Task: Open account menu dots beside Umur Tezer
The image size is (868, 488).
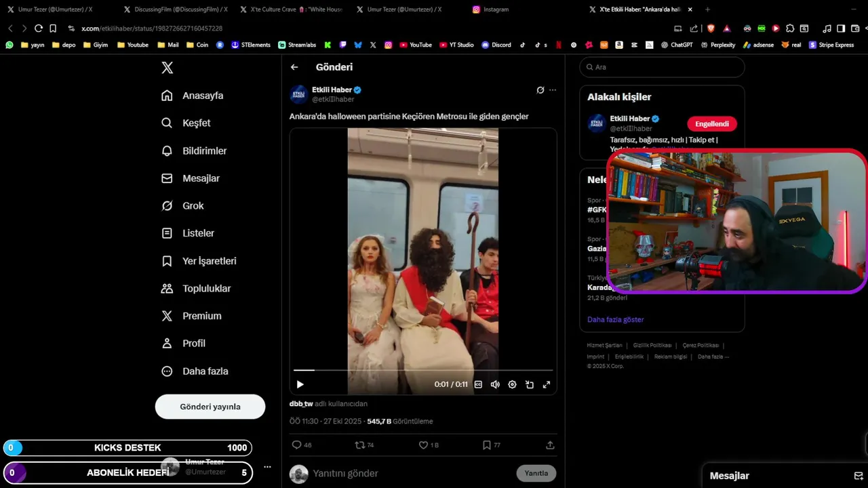Action: pyautogui.click(x=267, y=467)
